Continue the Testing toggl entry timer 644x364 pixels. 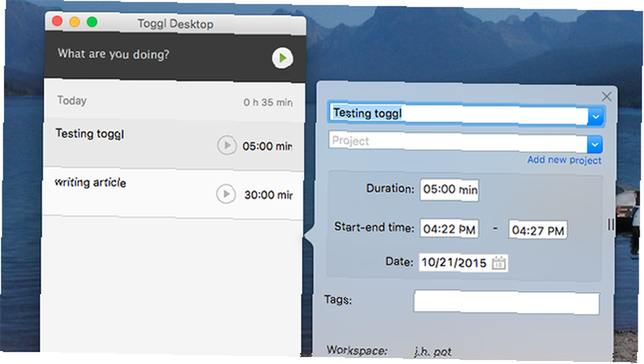coord(226,145)
